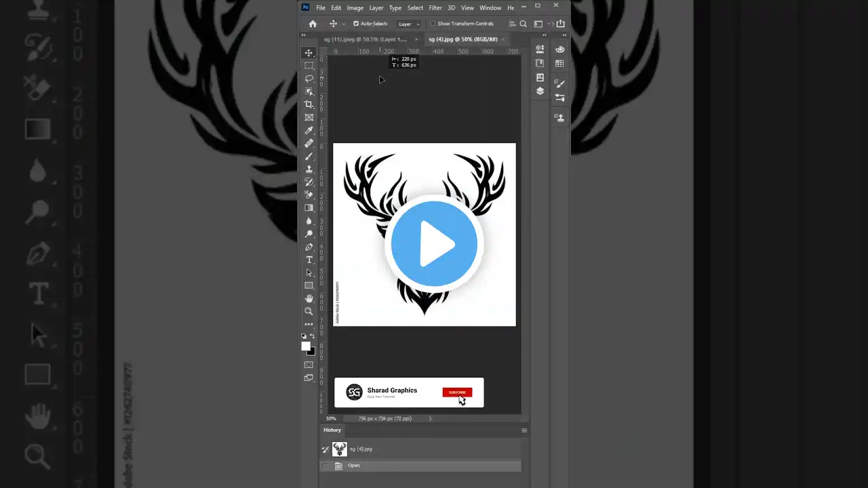Activate the Hand tool
The image size is (868, 488).
click(x=309, y=298)
